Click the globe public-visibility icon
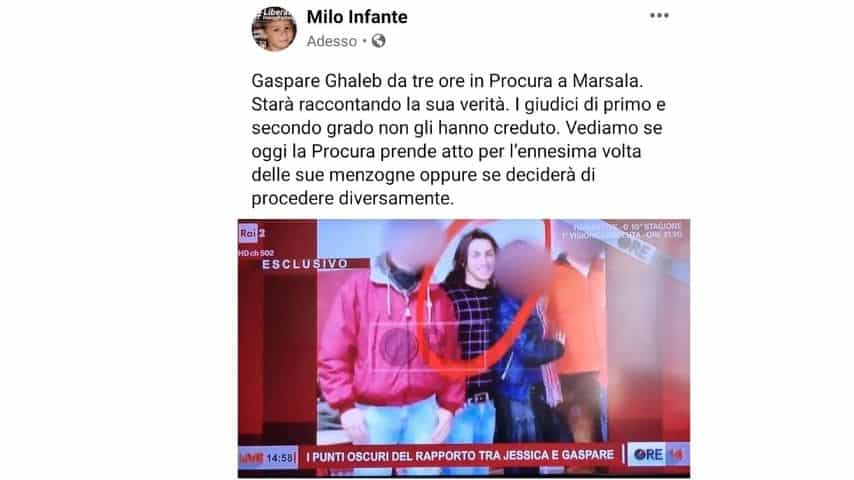Image resolution: width=854 pixels, height=480 pixels. (379, 41)
